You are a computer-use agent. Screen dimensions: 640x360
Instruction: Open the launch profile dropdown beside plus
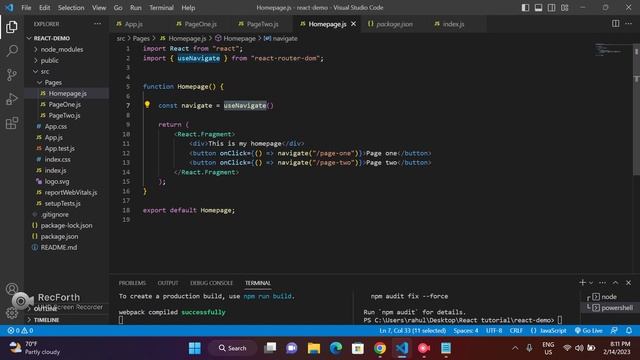(591, 282)
